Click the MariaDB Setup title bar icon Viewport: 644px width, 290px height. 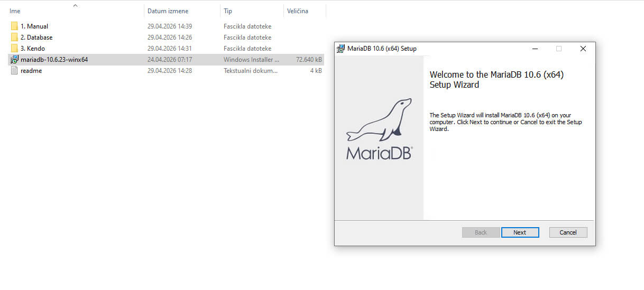point(341,49)
